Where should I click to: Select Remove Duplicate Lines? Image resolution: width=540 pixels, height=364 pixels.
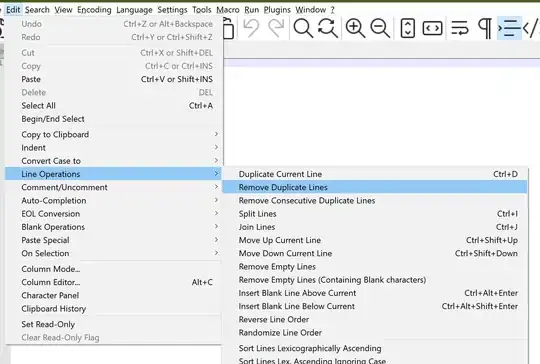tap(375, 187)
